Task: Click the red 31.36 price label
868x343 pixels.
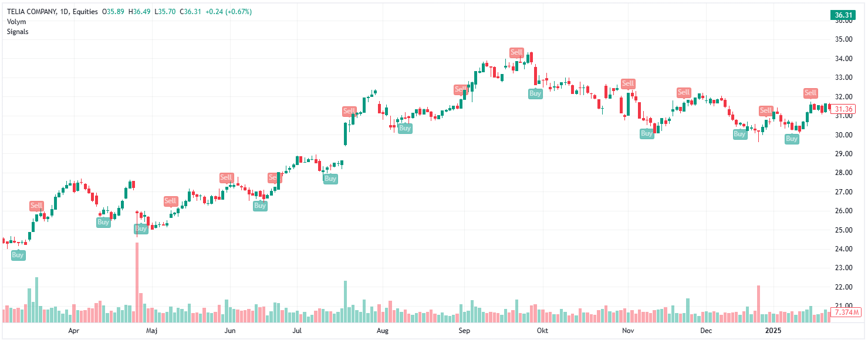Action: (843, 109)
